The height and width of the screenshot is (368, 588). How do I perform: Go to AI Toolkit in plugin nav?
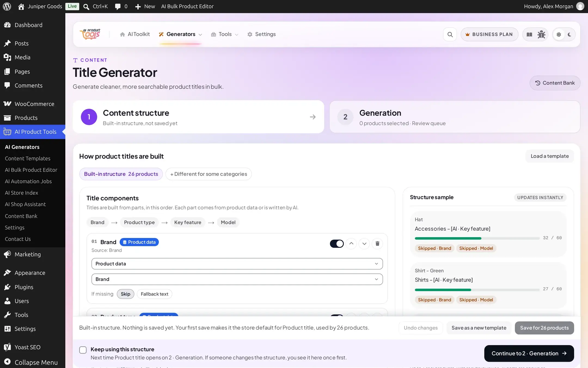pyautogui.click(x=135, y=34)
